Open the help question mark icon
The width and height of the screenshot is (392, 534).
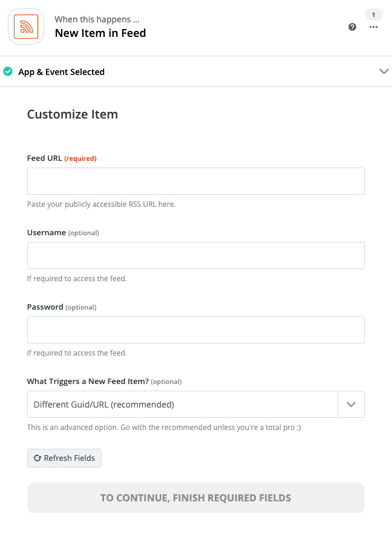pyautogui.click(x=353, y=27)
